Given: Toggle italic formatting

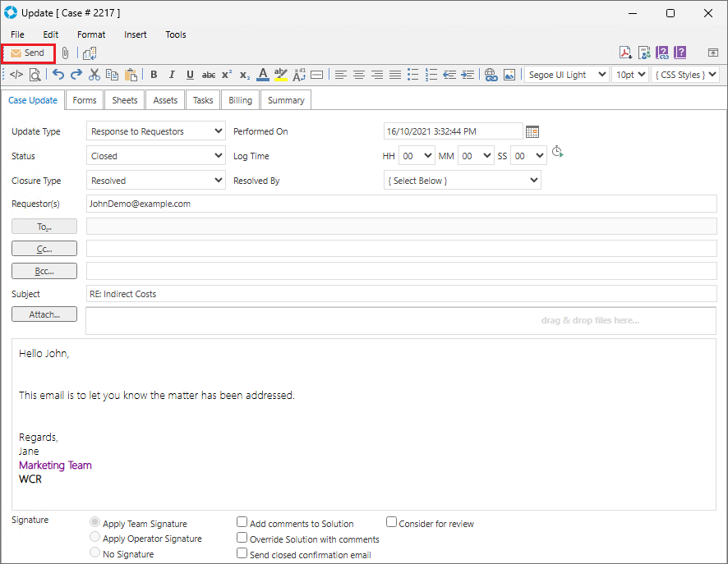Looking at the screenshot, I should click(172, 75).
